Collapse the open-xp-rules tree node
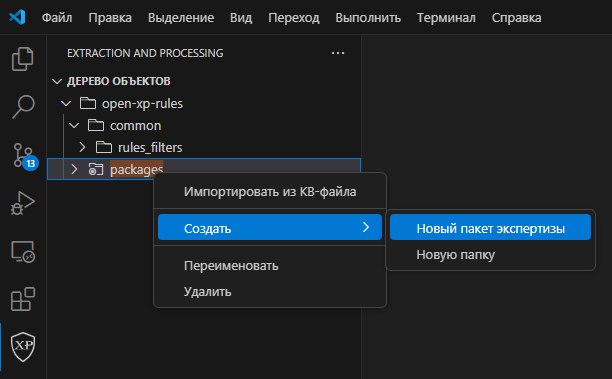Viewport: 612px width, 379px height. coord(66,103)
